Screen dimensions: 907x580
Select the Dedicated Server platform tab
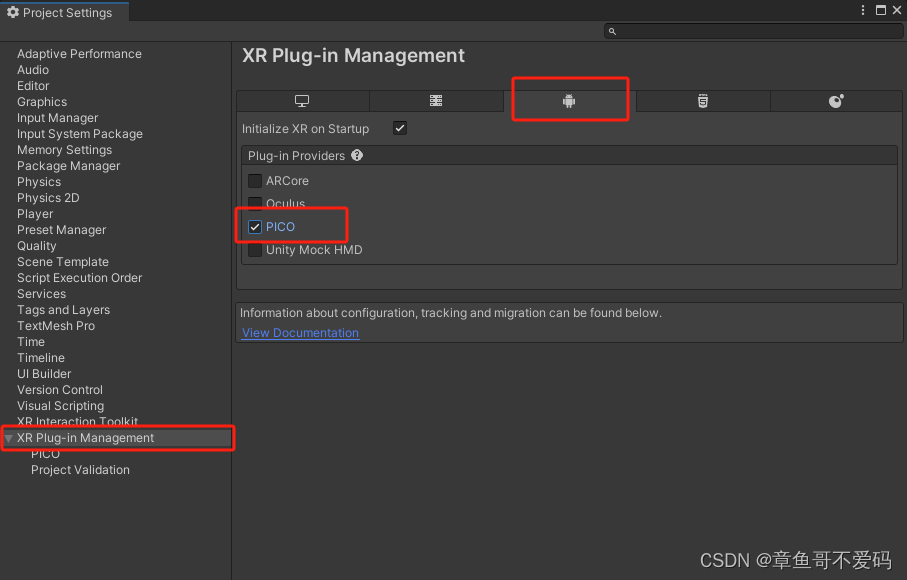[436, 101]
